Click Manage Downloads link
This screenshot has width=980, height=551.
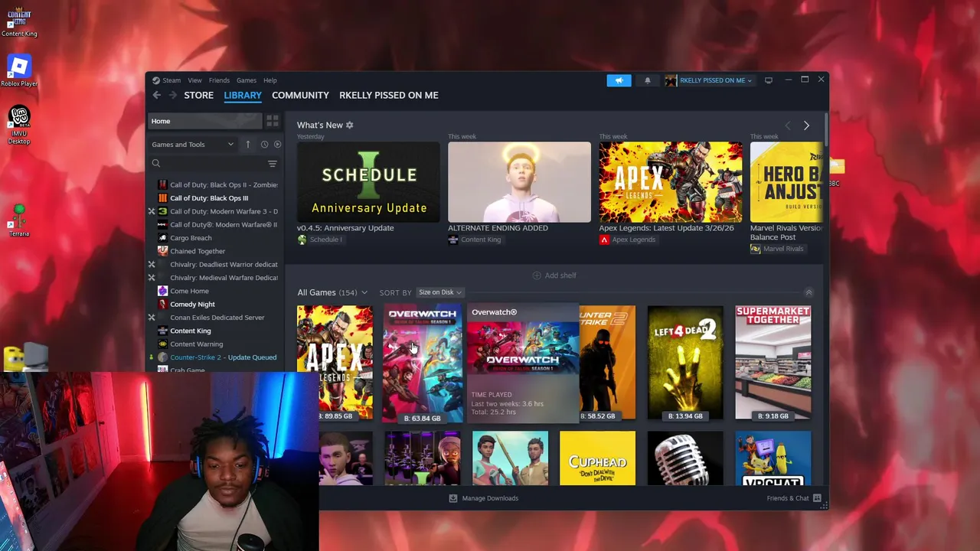click(490, 498)
